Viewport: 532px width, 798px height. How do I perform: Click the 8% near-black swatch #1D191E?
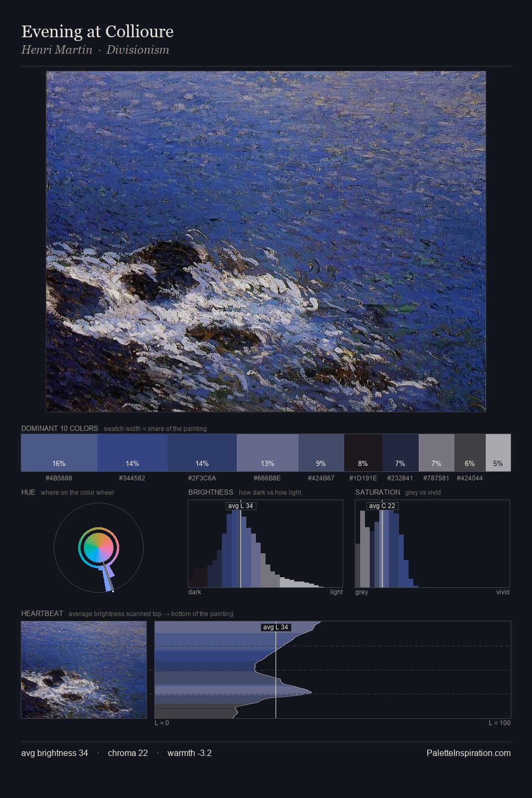(x=363, y=453)
